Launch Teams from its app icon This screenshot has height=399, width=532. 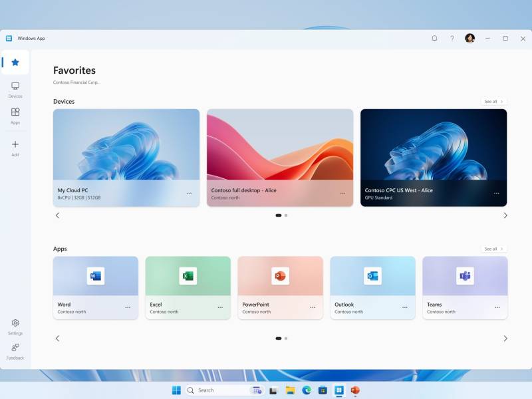click(465, 276)
